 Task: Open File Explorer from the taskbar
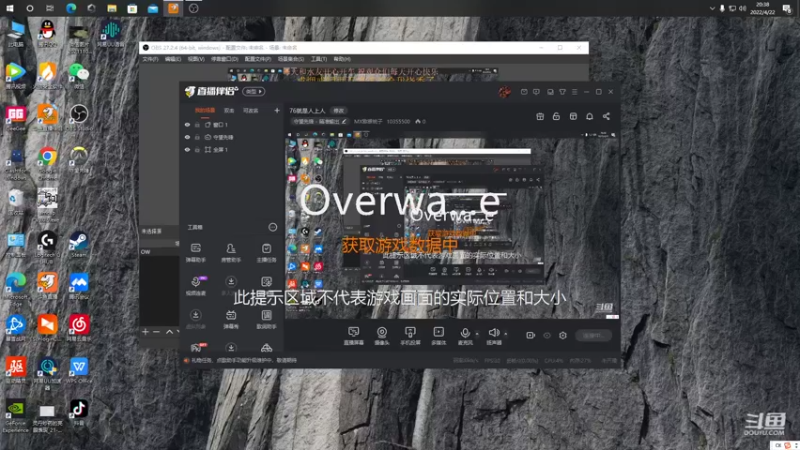click(112, 8)
